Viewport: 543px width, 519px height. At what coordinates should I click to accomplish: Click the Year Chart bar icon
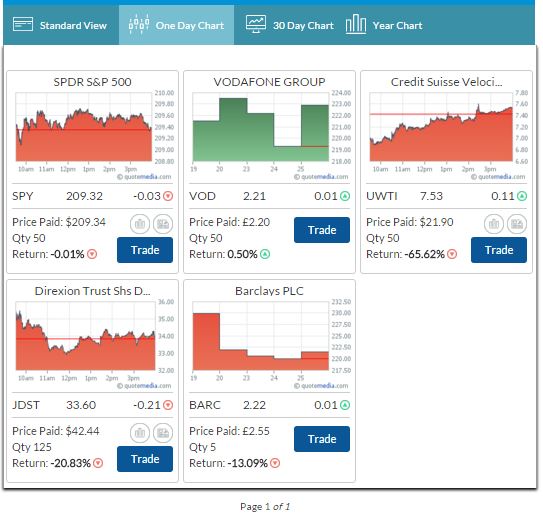point(356,24)
